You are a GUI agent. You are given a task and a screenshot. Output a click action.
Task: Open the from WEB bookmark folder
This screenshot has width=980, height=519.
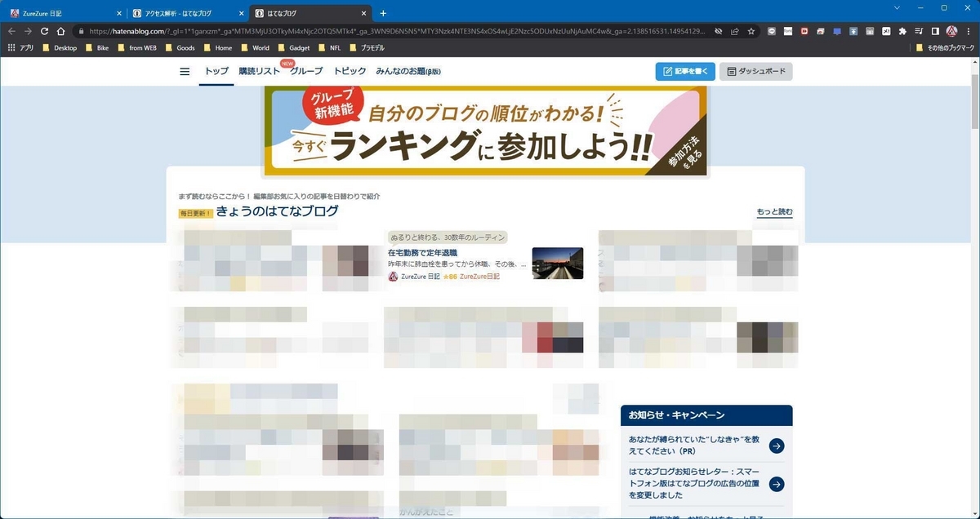pos(136,48)
